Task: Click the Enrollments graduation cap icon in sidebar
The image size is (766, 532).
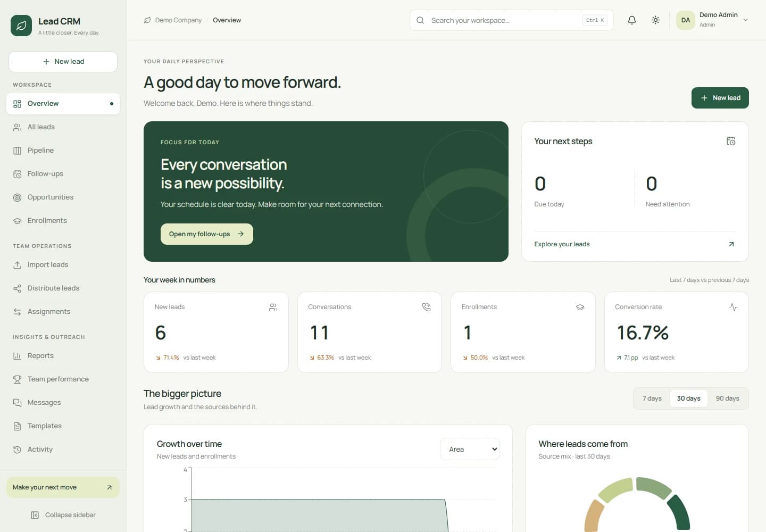Action: [17, 221]
